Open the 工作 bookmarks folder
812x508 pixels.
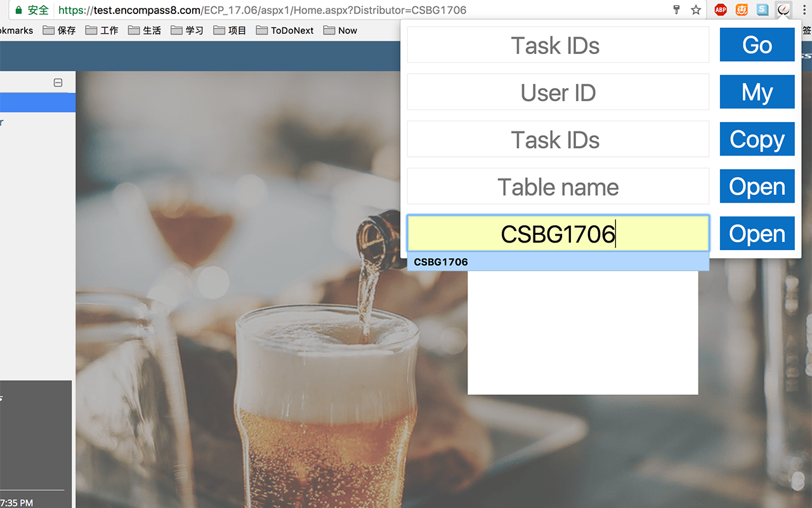tap(101, 30)
